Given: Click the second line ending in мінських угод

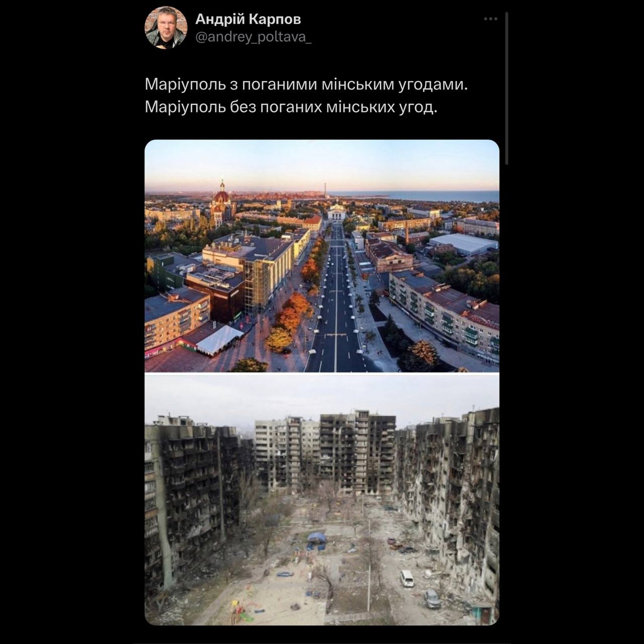Looking at the screenshot, I should (x=291, y=107).
